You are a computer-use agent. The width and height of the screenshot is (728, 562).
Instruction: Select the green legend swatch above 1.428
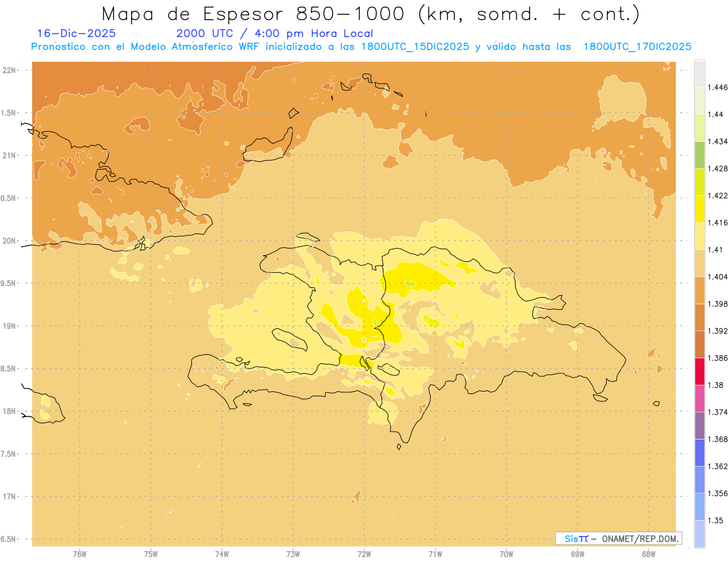point(699,155)
